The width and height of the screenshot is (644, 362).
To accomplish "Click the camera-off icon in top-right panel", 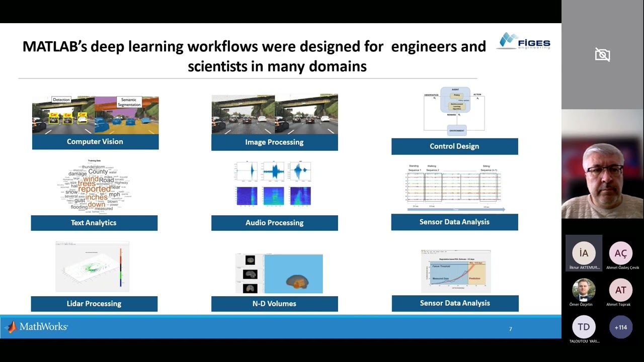I will (x=602, y=54).
